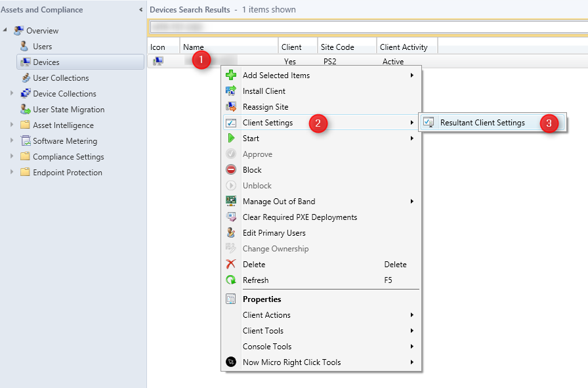Viewport: 588px width, 388px height.
Task: Collapse the Assets and Compliance pane
Action: pyautogui.click(x=140, y=10)
